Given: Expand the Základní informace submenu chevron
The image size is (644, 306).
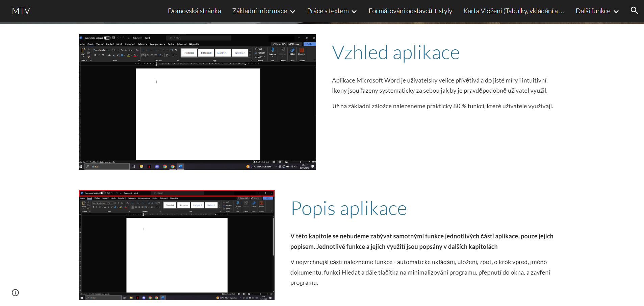Looking at the screenshot, I should (x=293, y=11).
